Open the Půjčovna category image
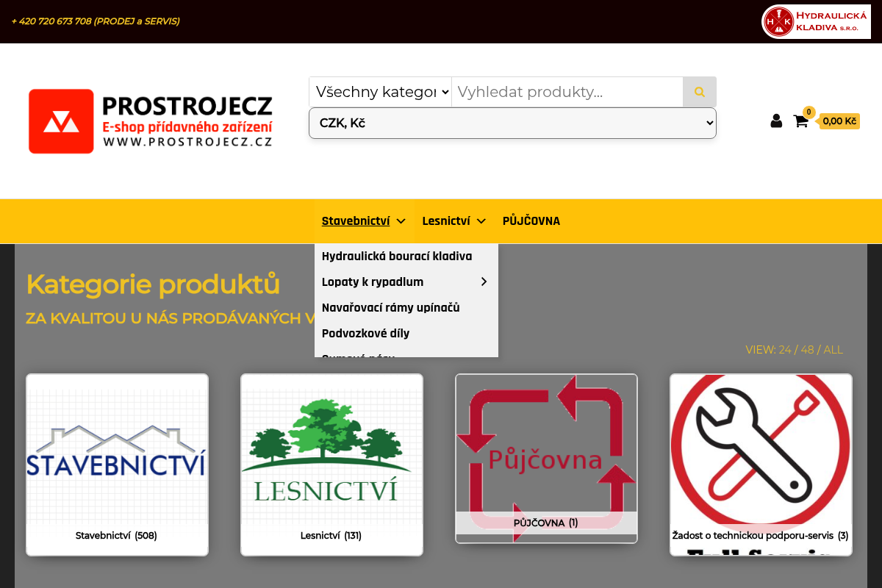This screenshot has width=882, height=588. pos(546,459)
